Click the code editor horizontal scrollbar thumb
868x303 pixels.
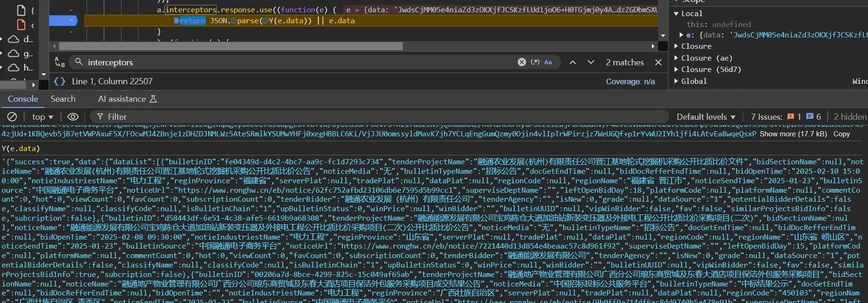coord(231,46)
